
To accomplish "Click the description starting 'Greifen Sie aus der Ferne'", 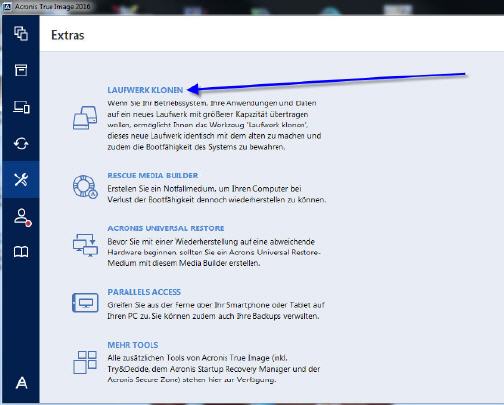I will (x=216, y=310).
